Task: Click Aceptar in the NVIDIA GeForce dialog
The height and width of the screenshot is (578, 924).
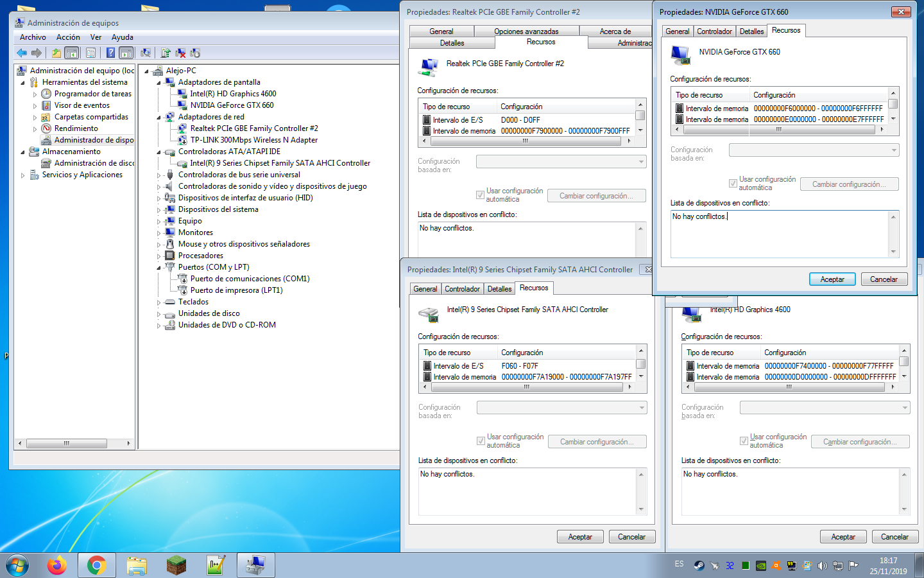Action: click(x=832, y=279)
